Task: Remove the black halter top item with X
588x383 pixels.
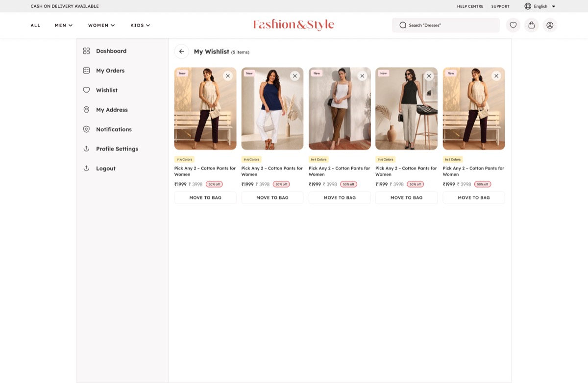Action: pos(429,76)
